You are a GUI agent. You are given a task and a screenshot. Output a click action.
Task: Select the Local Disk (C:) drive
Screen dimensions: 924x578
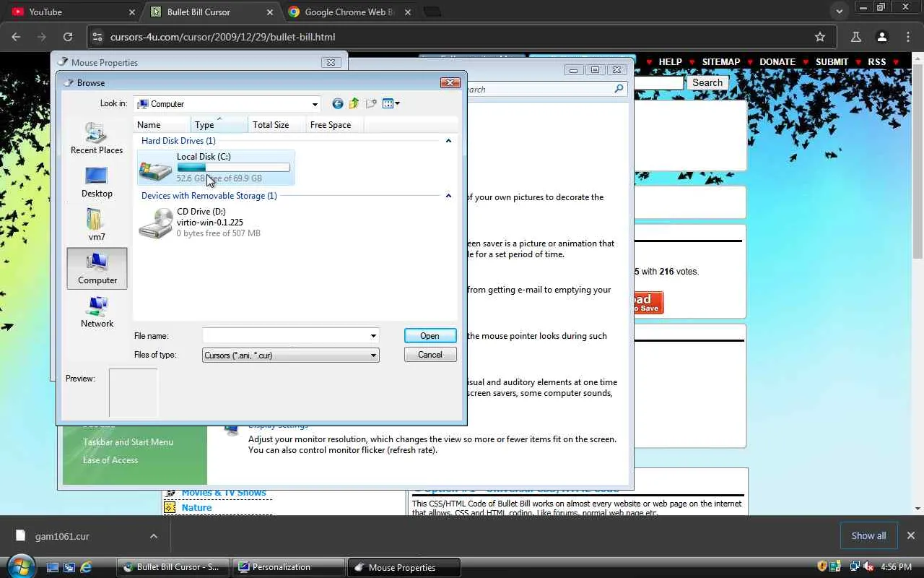tap(216, 168)
